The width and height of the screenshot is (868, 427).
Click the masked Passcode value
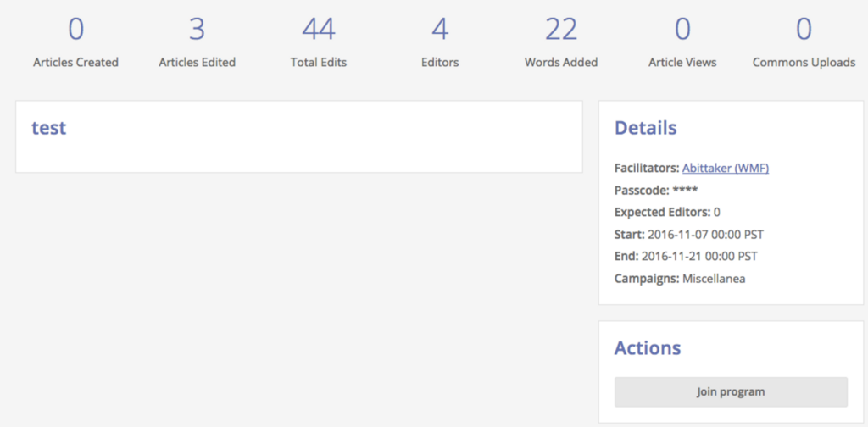(685, 191)
